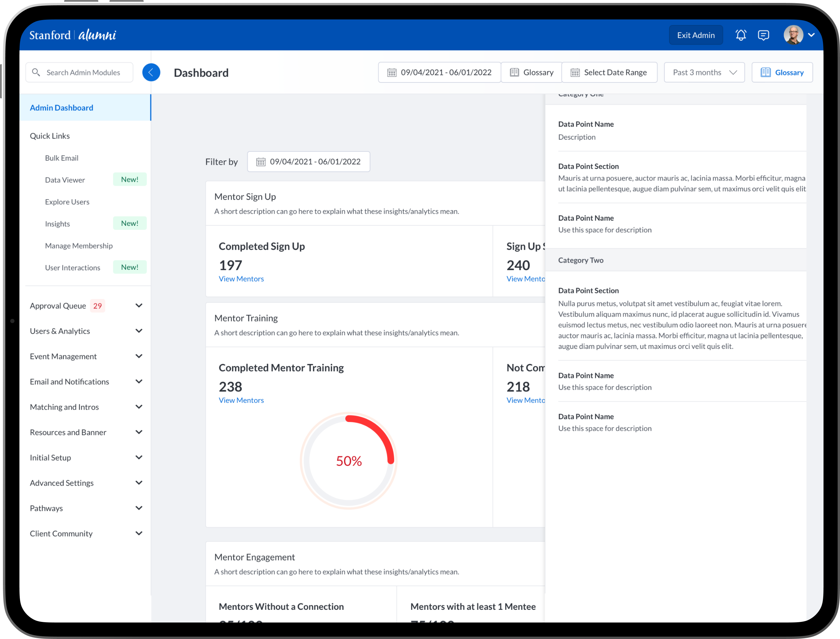Select Admin Dashboard in sidebar
Viewport: 840px width, 639px height.
62,108
